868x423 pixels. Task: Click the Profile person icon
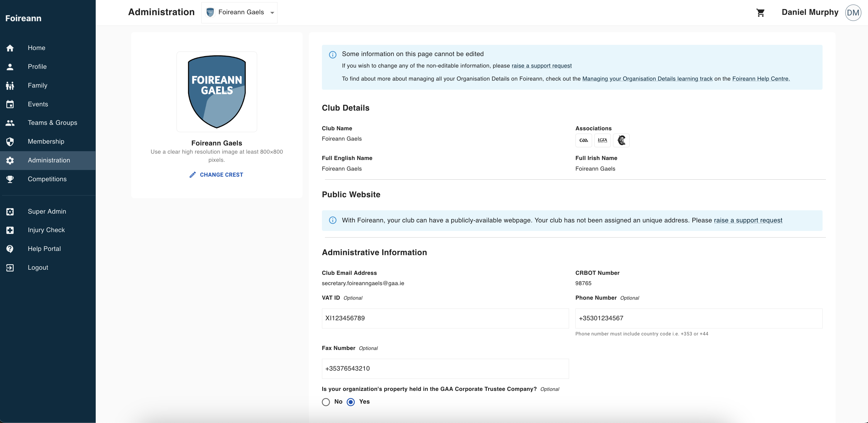tap(10, 67)
